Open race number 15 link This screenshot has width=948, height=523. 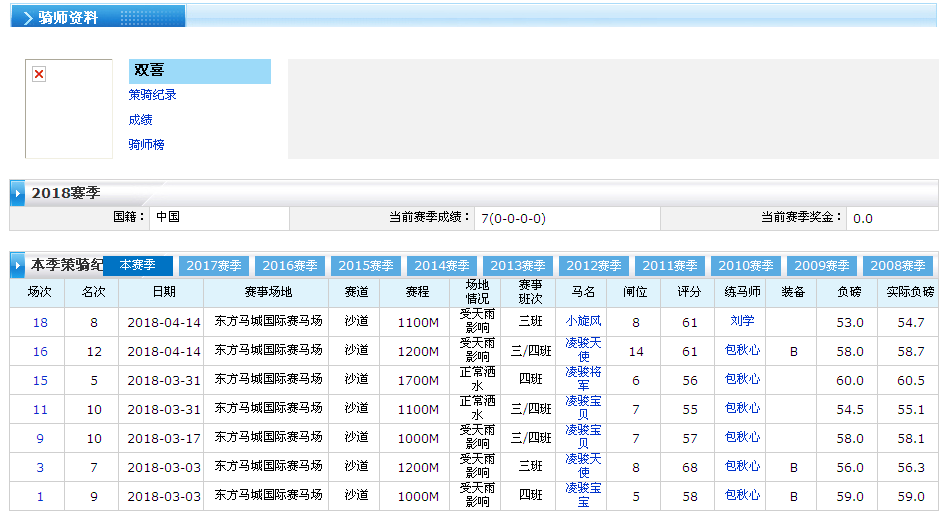click(40, 380)
